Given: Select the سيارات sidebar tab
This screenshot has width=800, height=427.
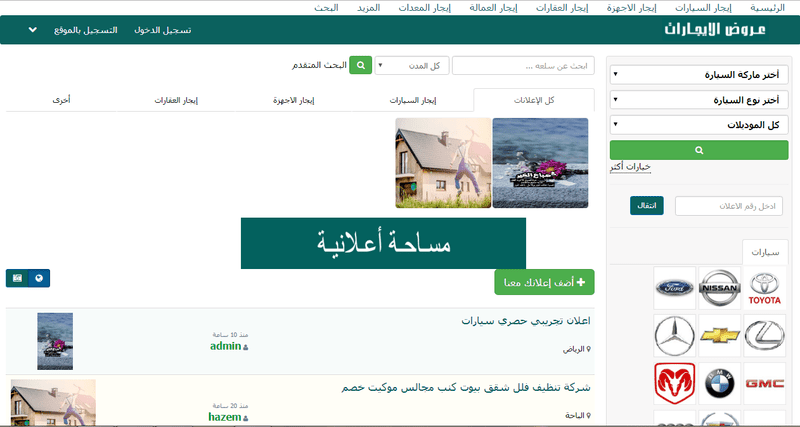Looking at the screenshot, I should (765, 252).
